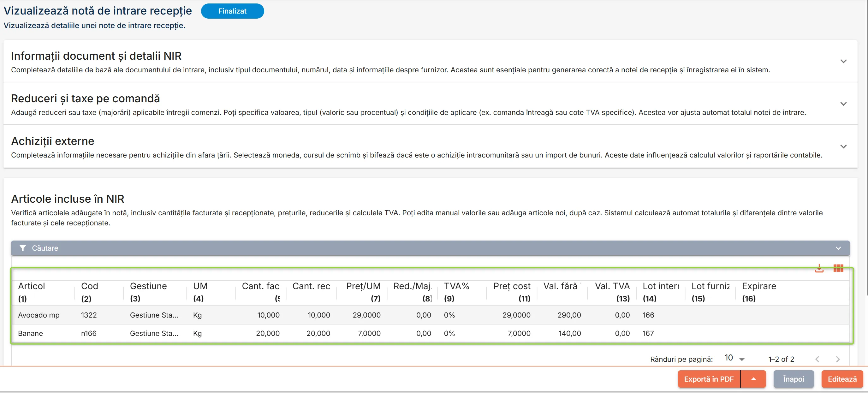Click internal lot 166 cell
Viewport: 868px width, 393px height.
648,315
